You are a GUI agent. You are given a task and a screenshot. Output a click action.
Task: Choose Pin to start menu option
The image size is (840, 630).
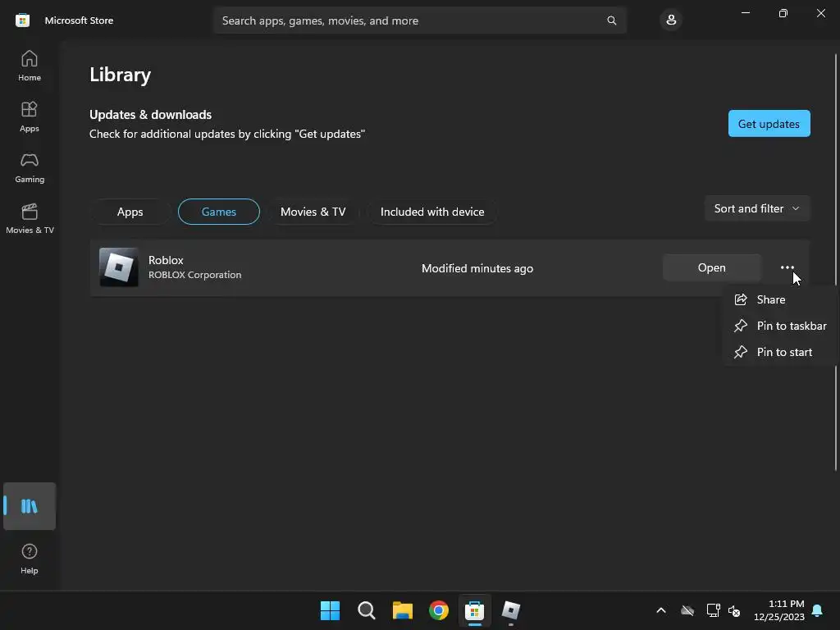pyautogui.click(x=780, y=352)
